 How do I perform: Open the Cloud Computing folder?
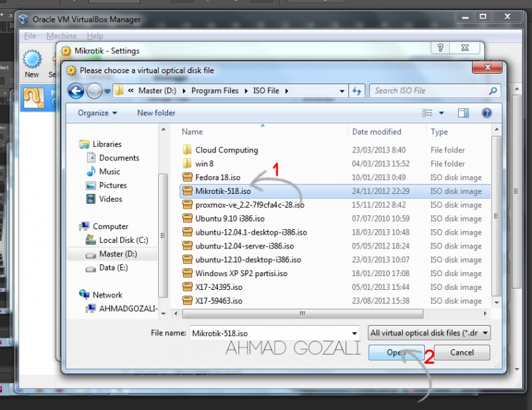pos(226,150)
